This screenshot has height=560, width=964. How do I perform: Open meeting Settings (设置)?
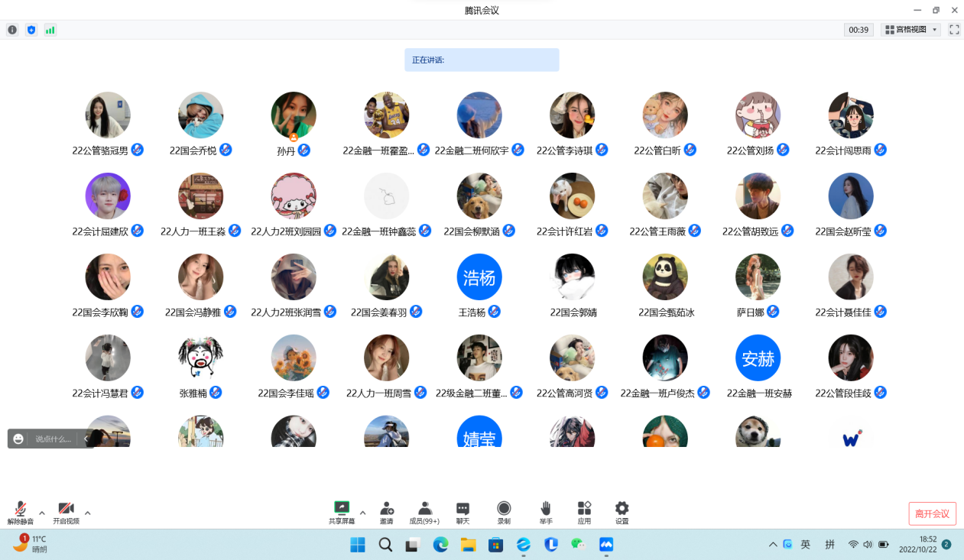(x=622, y=513)
